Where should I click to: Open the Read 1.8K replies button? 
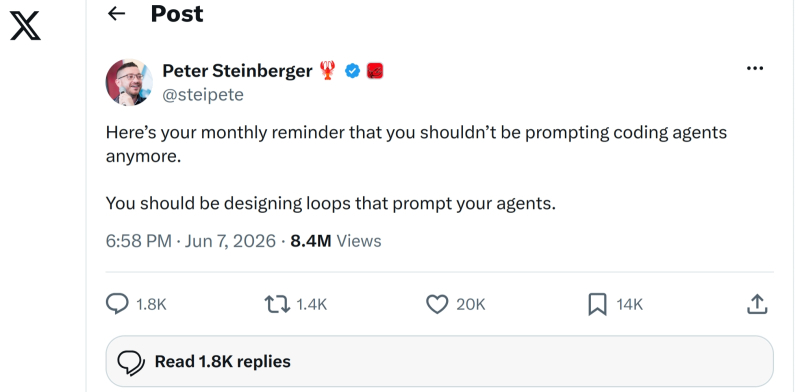click(x=439, y=361)
